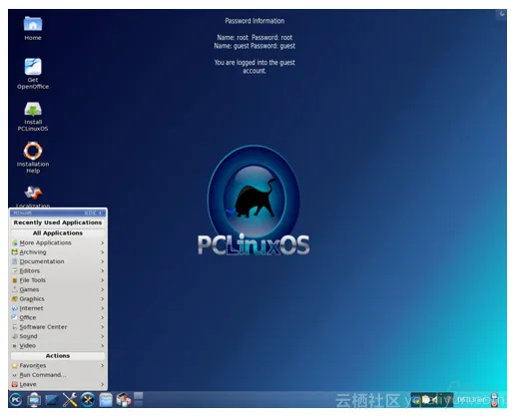
Task: Click the clock in the taskbar
Action: click(472, 400)
